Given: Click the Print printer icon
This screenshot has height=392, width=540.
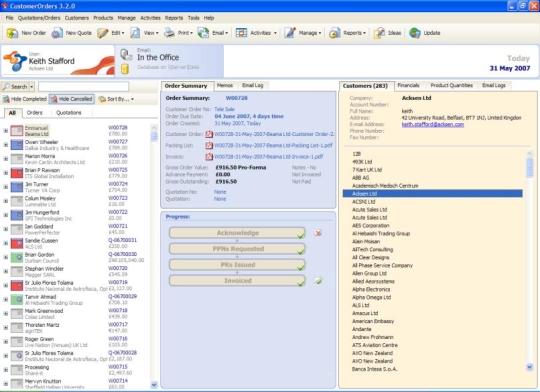Looking at the screenshot, I should click(x=169, y=33).
